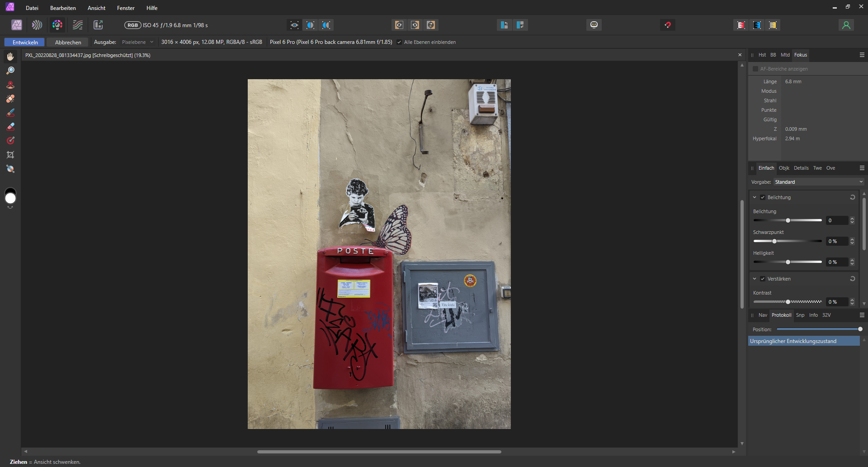Click the Kontrast slider handle
The width and height of the screenshot is (868, 467).
pyautogui.click(x=788, y=302)
